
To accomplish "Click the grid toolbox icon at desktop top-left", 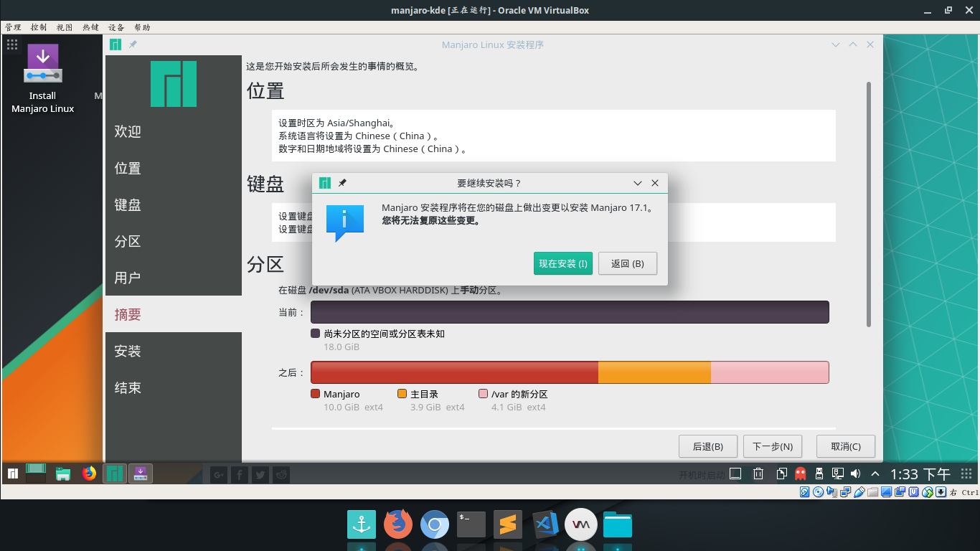I will 12,44.
